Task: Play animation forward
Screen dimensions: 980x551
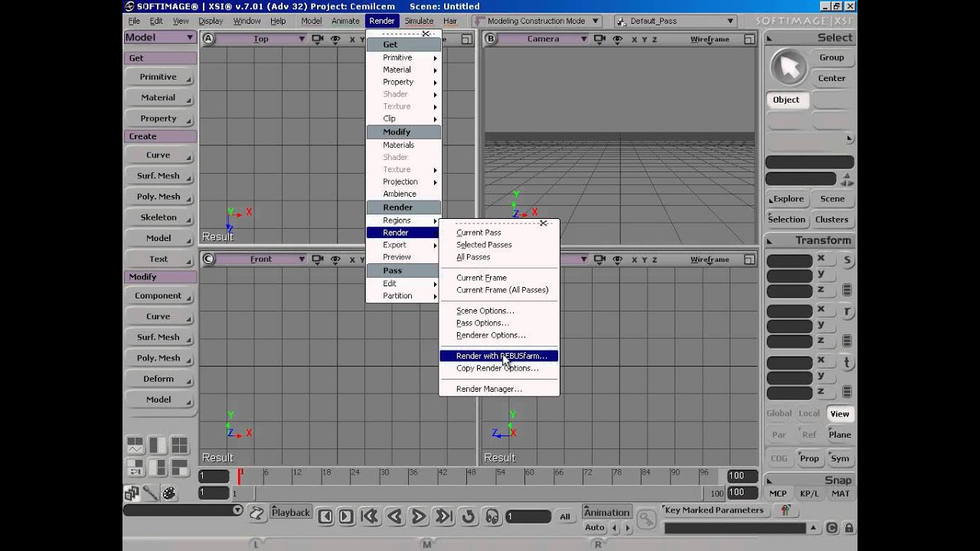Action: (x=419, y=517)
